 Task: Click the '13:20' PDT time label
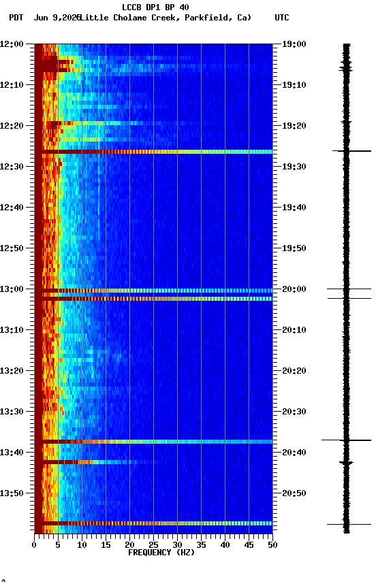click(12, 371)
